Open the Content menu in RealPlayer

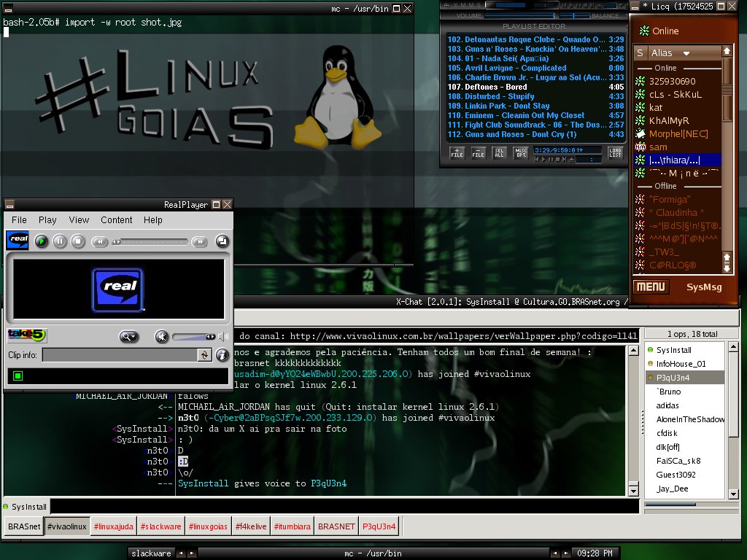click(116, 220)
